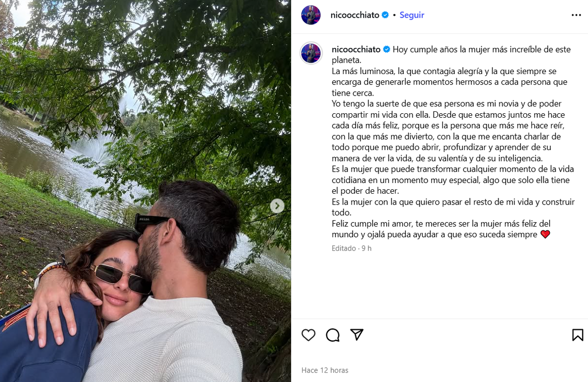Go to the next photo with the carousel arrow
Viewport: 588px width, 382px height.
click(277, 206)
